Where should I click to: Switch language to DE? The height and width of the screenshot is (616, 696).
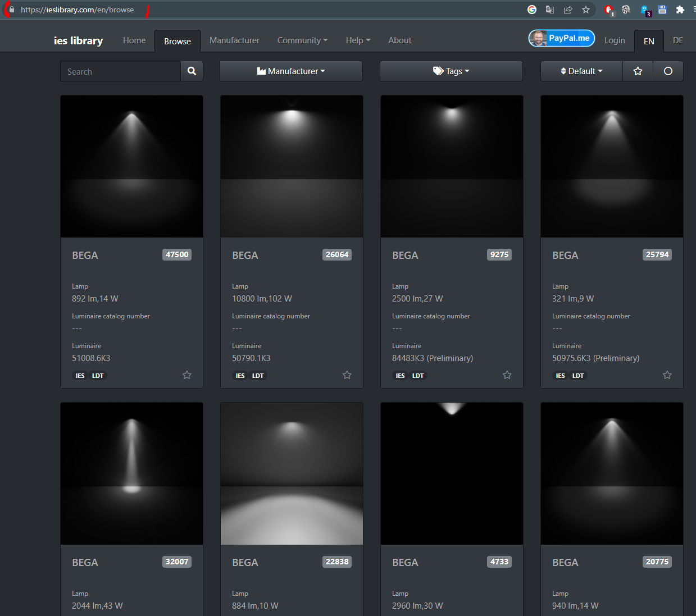point(678,40)
